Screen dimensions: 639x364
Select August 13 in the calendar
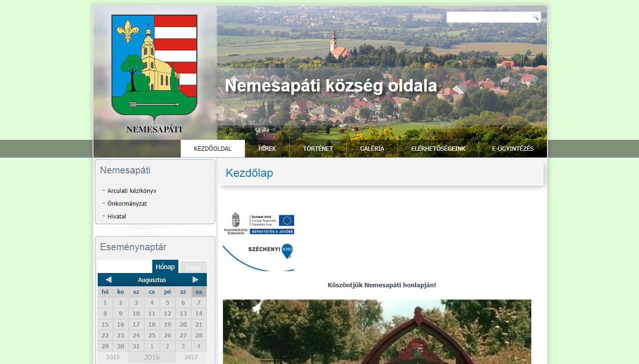183,314
